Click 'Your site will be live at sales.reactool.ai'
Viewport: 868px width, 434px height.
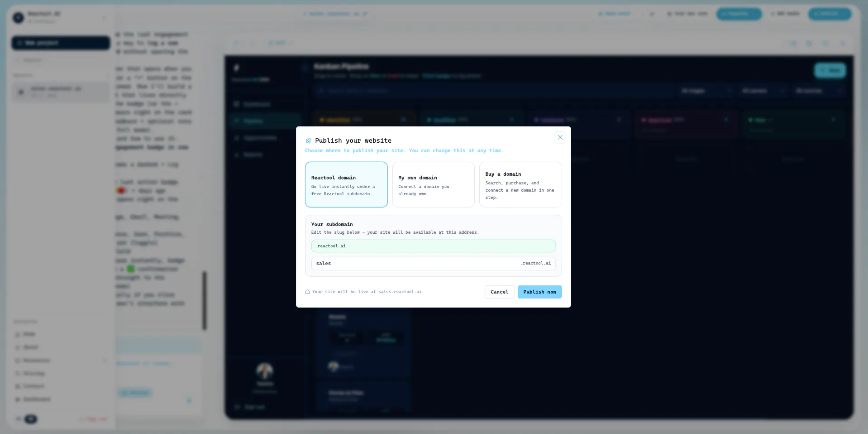pos(367,292)
